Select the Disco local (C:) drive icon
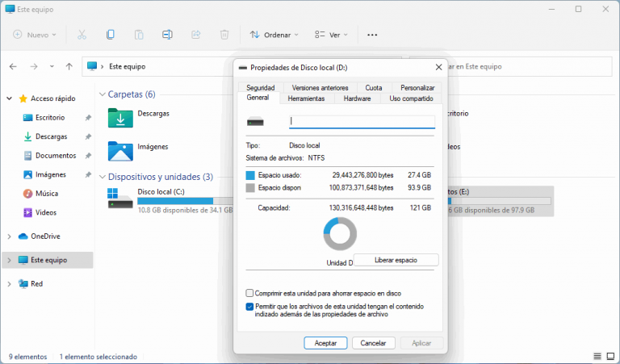 click(x=120, y=198)
